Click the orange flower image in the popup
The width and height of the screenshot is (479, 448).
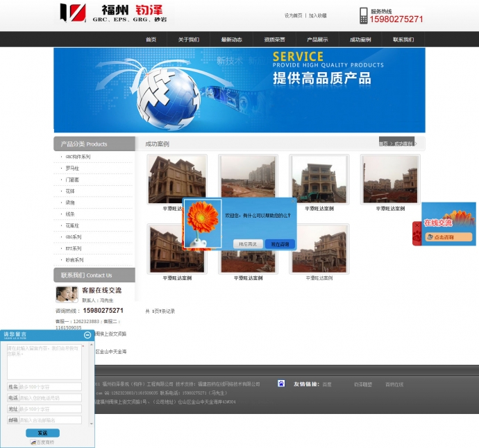(203, 223)
